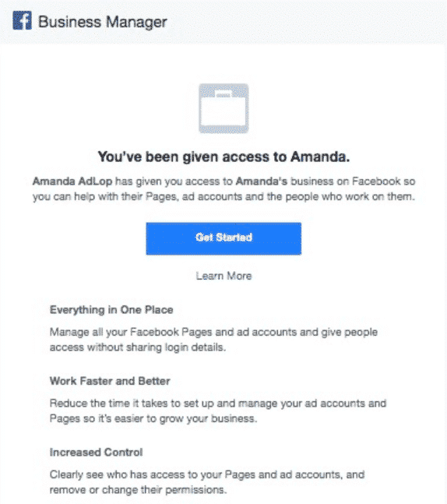Click the paragraph starting "Manage all your Facebook Pages"
This screenshot has height=504, width=447.
[213, 340]
